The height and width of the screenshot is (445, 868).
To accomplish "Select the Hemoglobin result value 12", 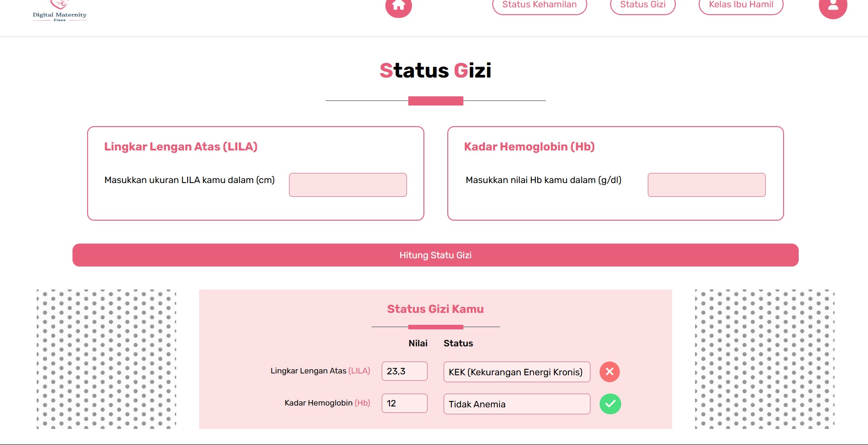I will pyautogui.click(x=404, y=403).
